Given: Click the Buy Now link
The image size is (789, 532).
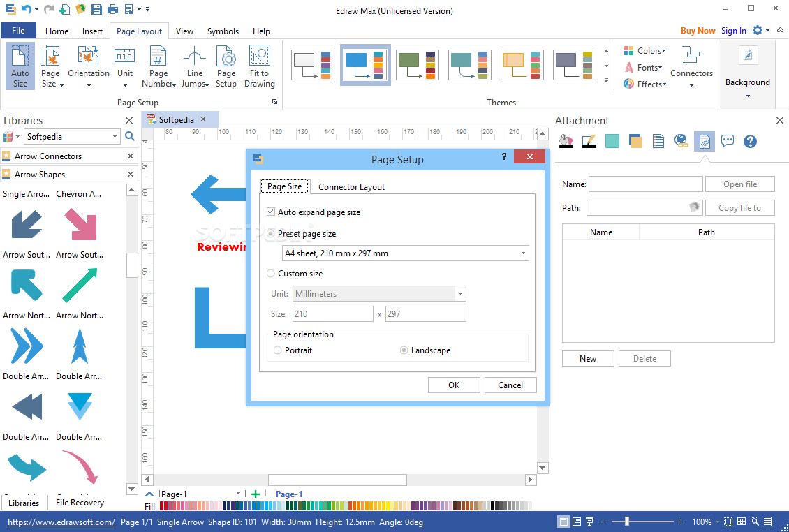Looking at the screenshot, I should pyautogui.click(x=698, y=31).
